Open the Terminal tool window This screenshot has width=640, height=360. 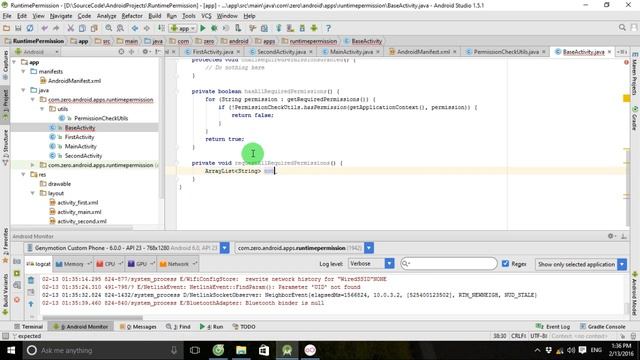28,327
